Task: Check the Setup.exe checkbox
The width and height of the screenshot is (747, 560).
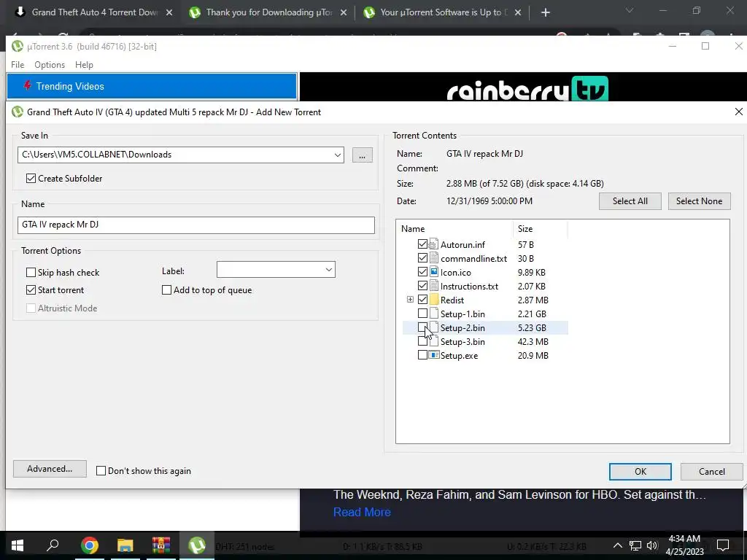Action: click(x=422, y=355)
